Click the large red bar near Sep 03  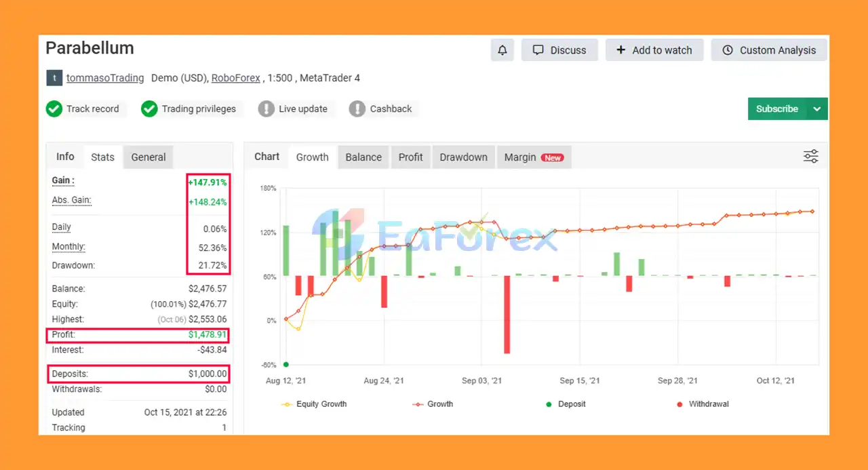point(507,315)
